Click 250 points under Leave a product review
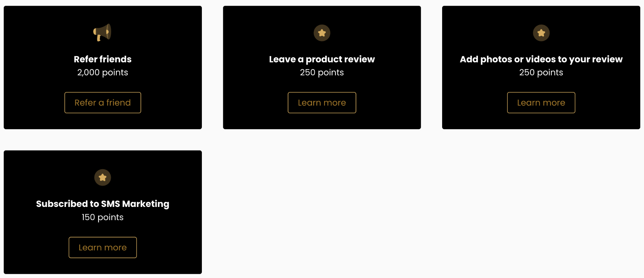The image size is (644, 278). (x=322, y=72)
